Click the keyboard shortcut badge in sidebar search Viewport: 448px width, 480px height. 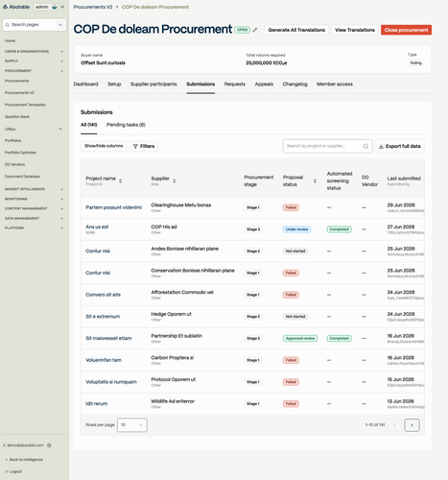pyautogui.click(x=59, y=25)
